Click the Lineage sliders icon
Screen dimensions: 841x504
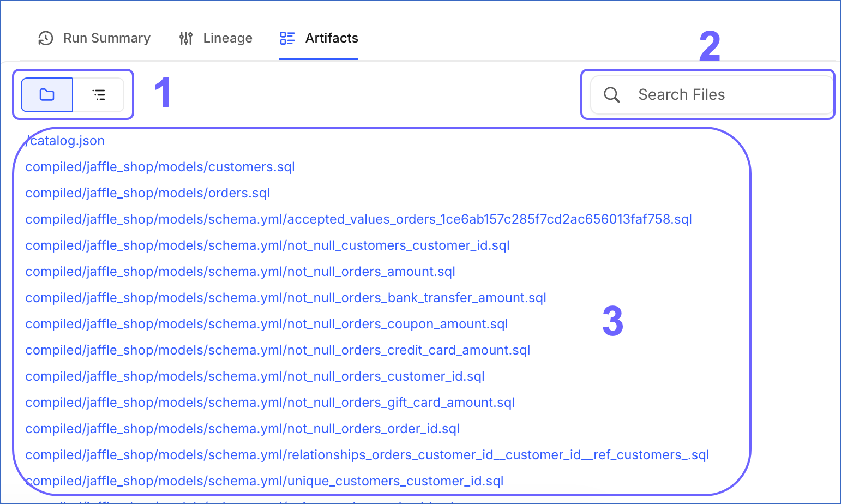186,38
